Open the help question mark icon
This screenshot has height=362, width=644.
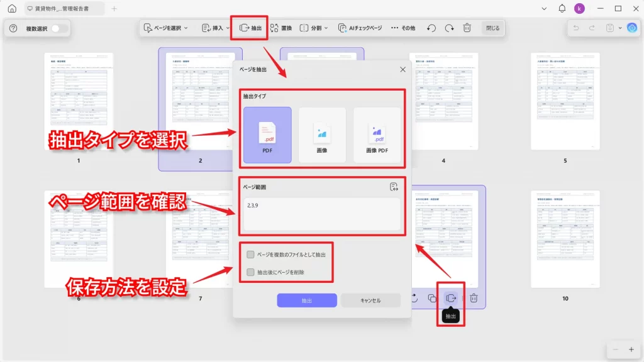pyautogui.click(x=13, y=28)
